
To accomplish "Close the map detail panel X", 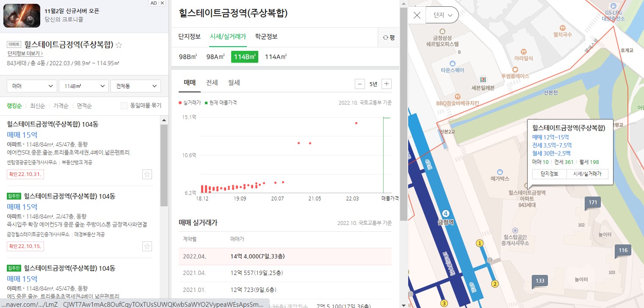I will click(x=417, y=16).
